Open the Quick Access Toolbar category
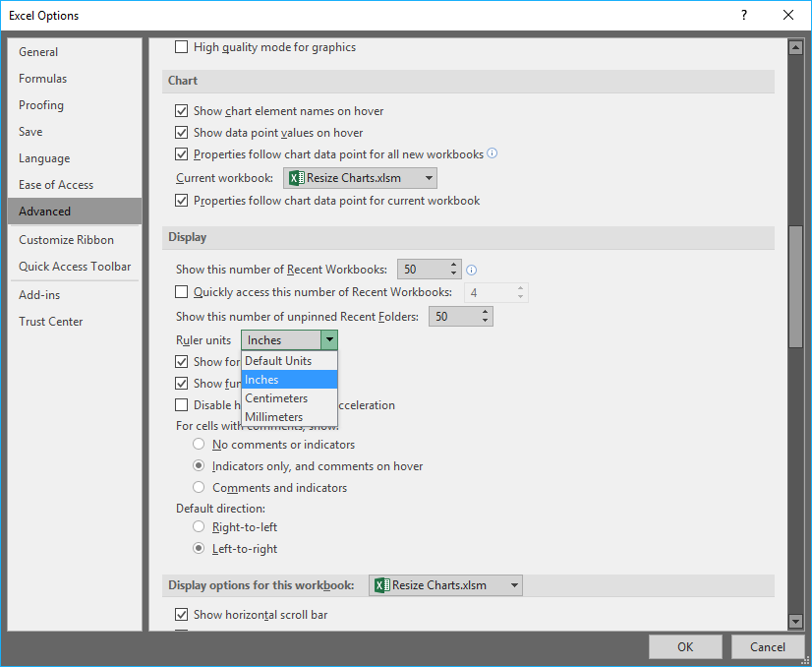 tap(75, 267)
